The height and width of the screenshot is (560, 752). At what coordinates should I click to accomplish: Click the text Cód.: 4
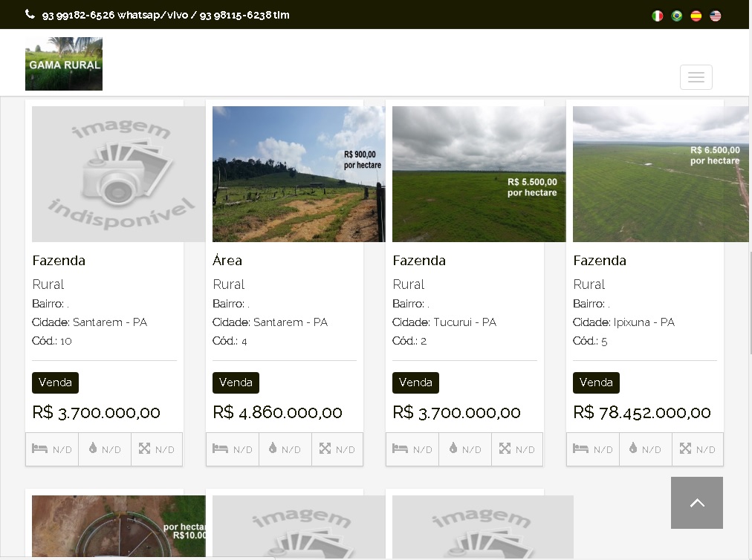[230, 341]
